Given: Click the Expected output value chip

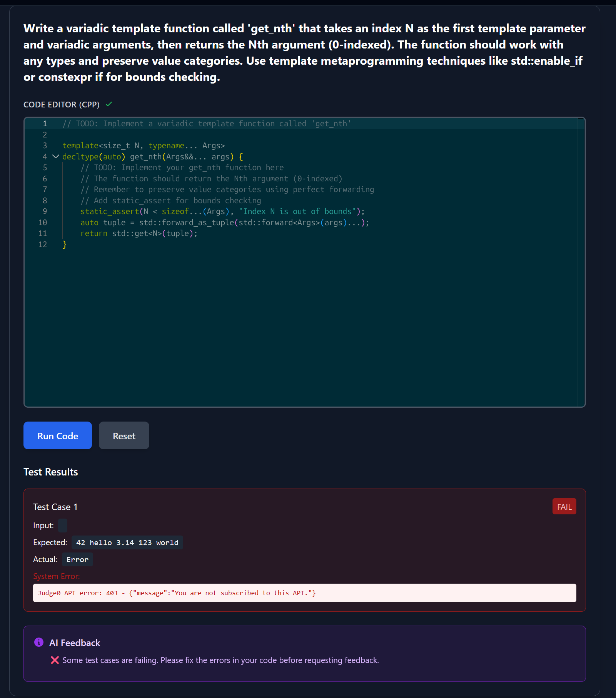Looking at the screenshot, I should [x=127, y=542].
